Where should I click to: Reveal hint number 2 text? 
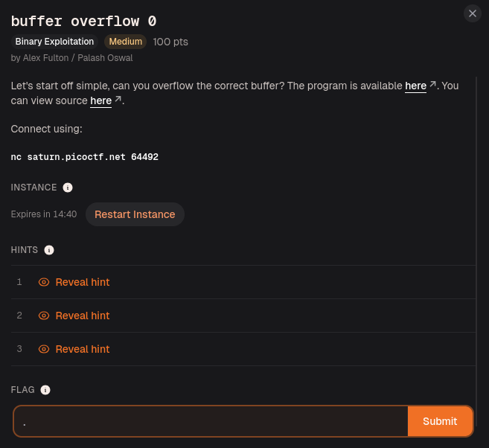[83, 316]
